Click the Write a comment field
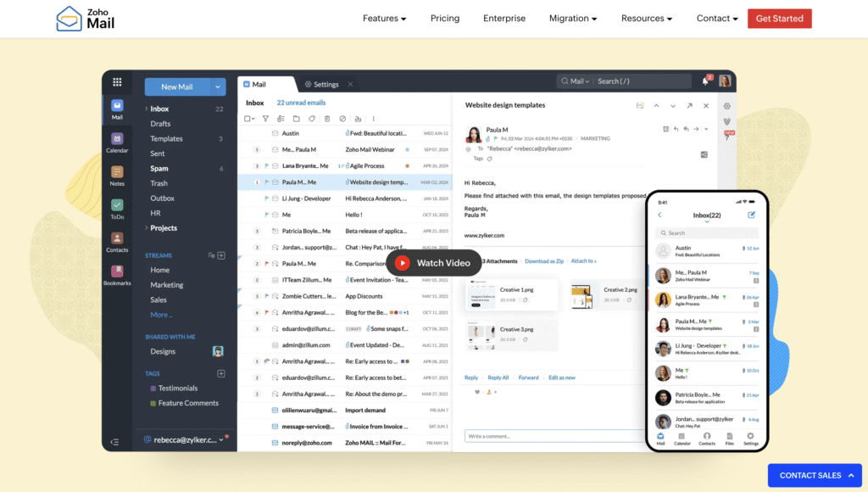The width and height of the screenshot is (868, 492). tap(555, 436)
